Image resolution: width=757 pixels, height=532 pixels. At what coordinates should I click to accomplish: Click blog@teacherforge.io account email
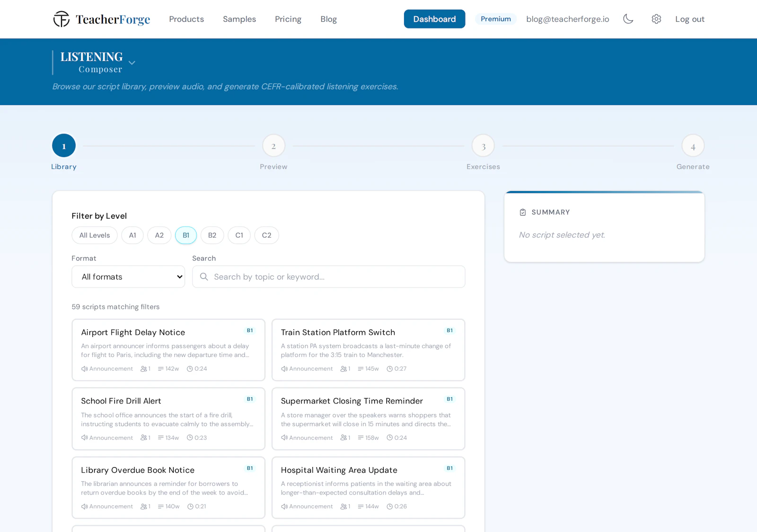pyautogui.click(x=568, y=19)
